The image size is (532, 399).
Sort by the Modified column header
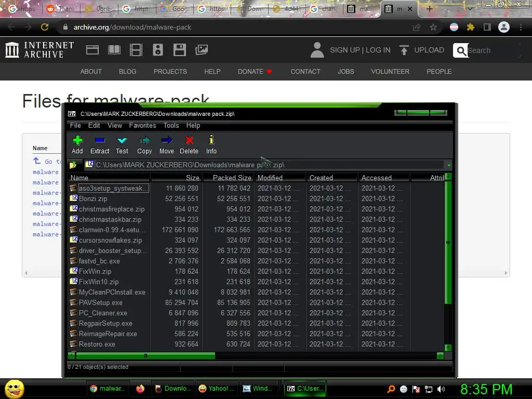280,178
